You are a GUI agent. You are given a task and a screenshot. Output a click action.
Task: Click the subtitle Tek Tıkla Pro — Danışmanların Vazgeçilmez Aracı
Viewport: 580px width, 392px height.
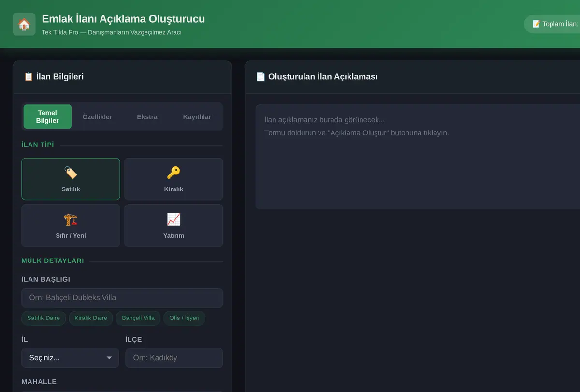(112, 32)
